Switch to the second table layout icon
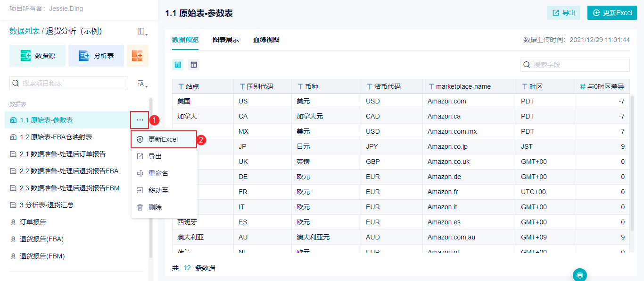Image resolution: width=644 pixels, height=281 pixels. pos(194,65)
